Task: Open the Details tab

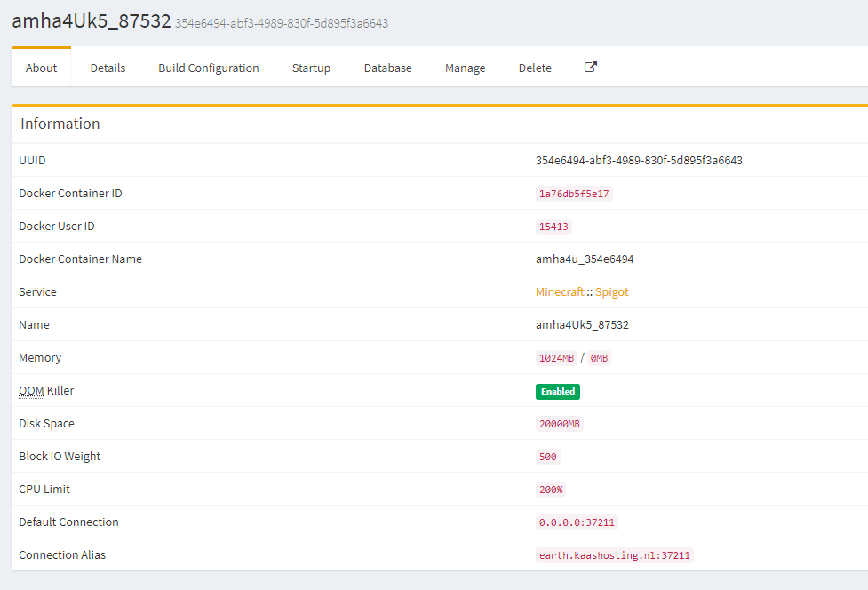Action: [108, 68]
